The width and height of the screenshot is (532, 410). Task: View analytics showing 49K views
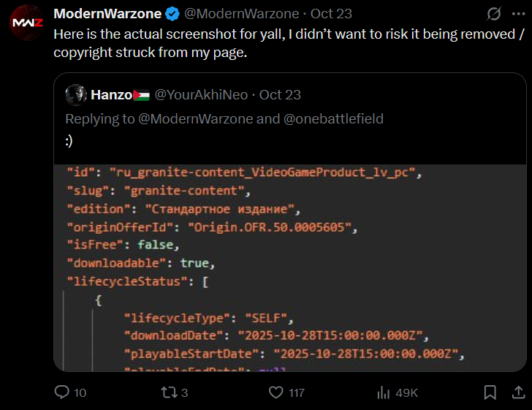pos(384,392)
